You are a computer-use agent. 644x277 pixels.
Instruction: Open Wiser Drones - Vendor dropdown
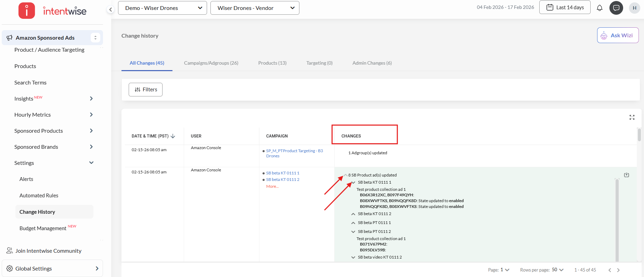point(255,8)
